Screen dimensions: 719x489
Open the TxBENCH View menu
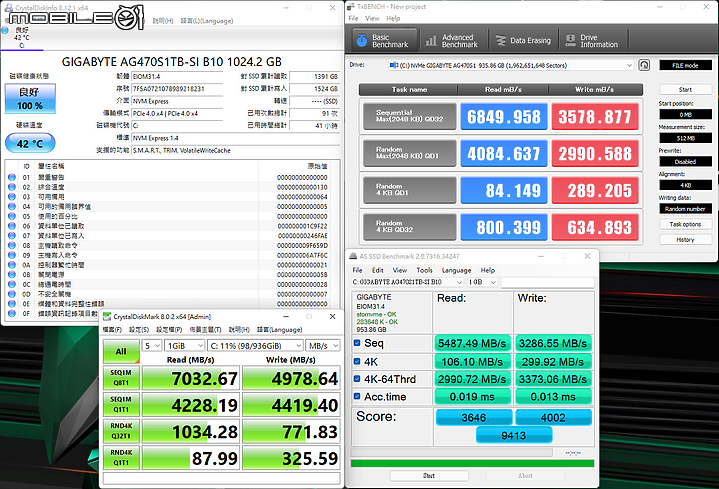(372, 18)
